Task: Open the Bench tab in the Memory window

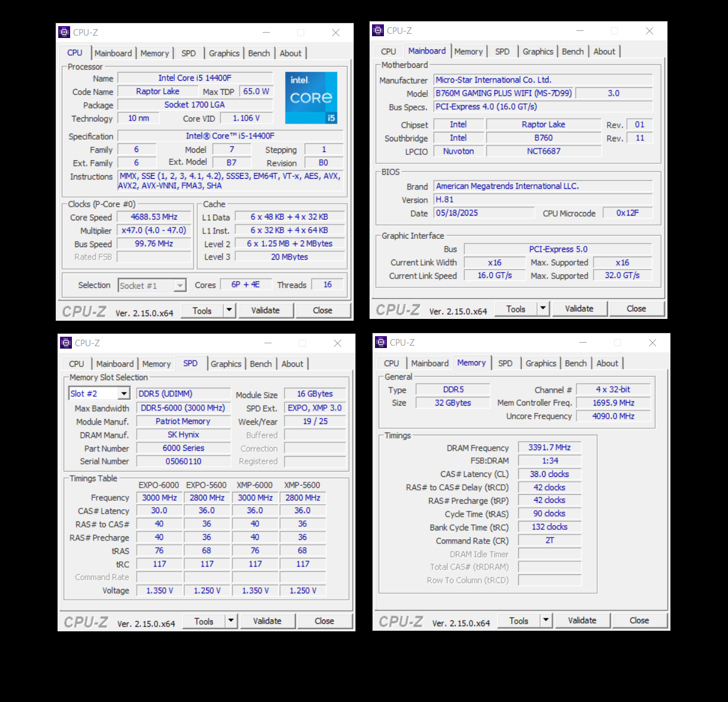Action: point(576,363)
